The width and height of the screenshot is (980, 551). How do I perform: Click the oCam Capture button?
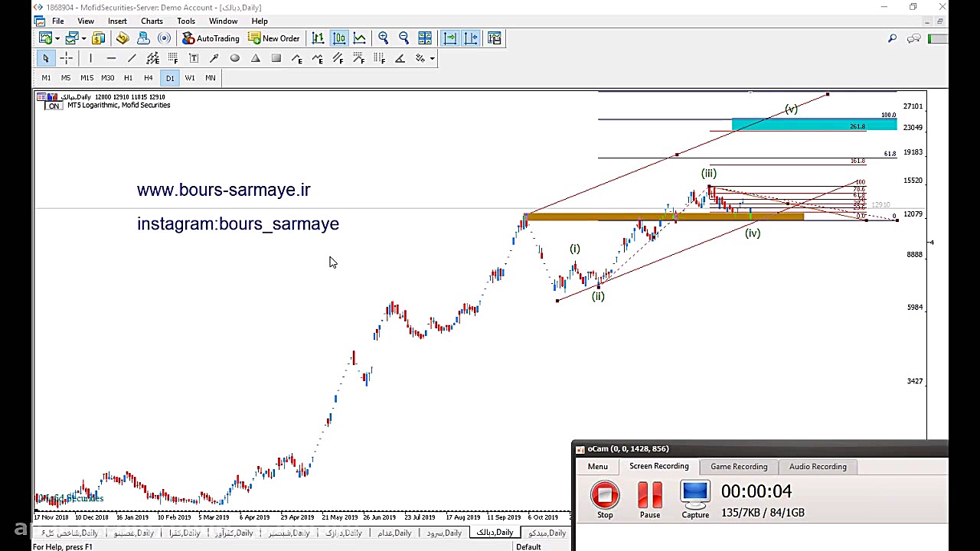click(695, 500)
